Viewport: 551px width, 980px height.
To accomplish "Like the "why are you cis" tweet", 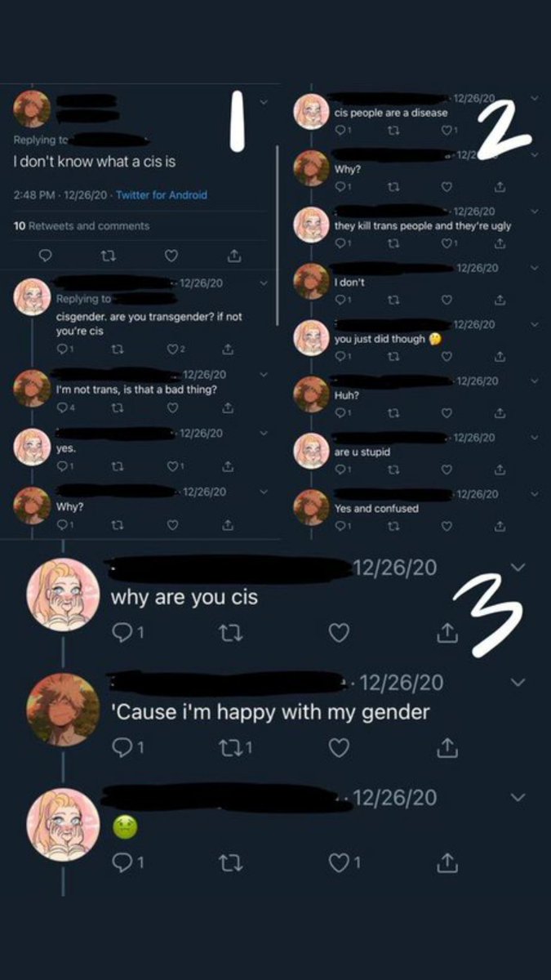I will pos(339,633).
